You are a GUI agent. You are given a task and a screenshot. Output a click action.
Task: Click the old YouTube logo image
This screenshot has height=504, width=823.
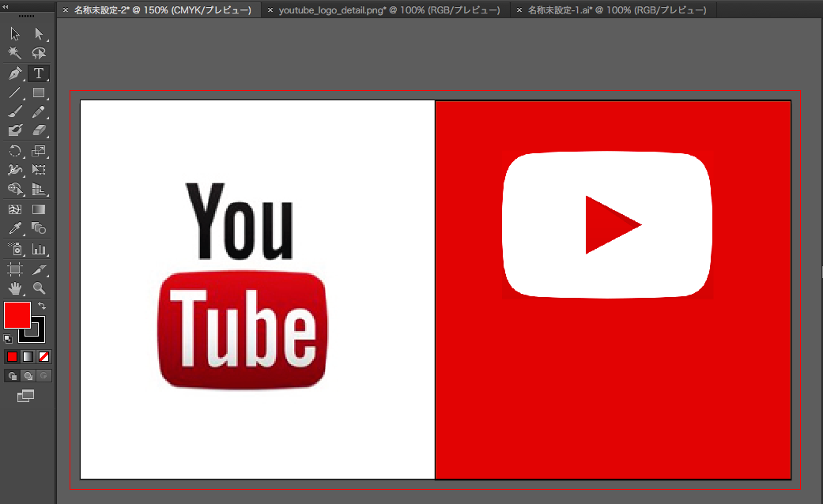(x=242, y=286)
